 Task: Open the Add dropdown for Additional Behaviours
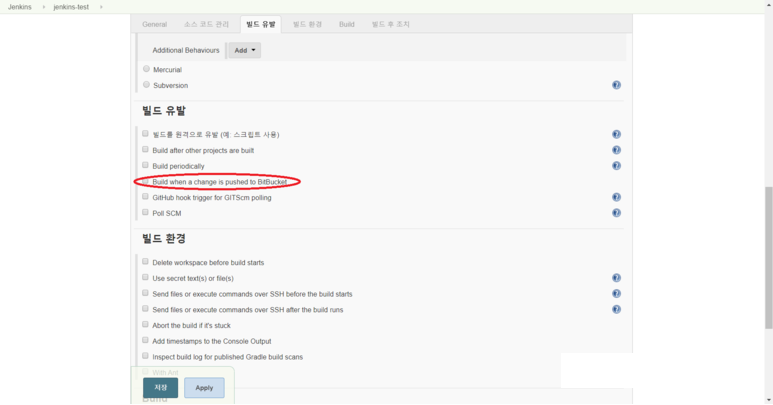pos(245,50)
